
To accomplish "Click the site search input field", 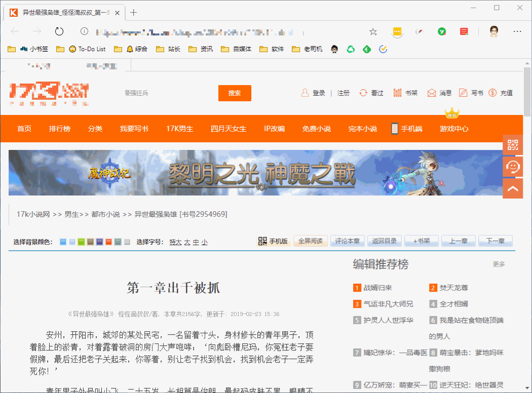I will click(x=167, y=93).
